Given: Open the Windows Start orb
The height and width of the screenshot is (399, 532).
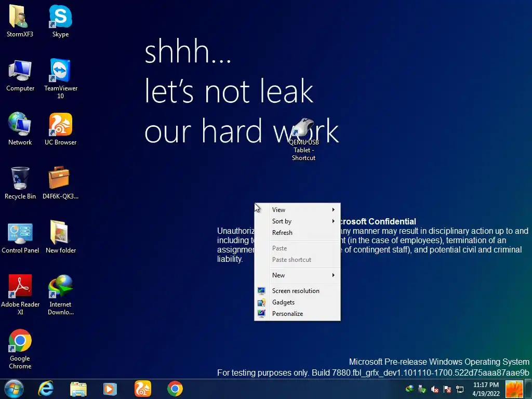Looking at the screenshot, I should 14,389.
